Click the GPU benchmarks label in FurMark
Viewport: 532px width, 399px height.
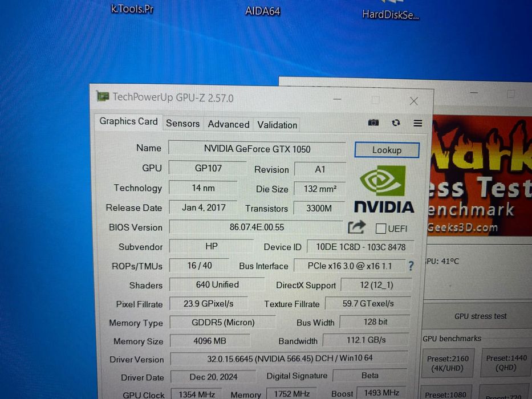point(452,339)
